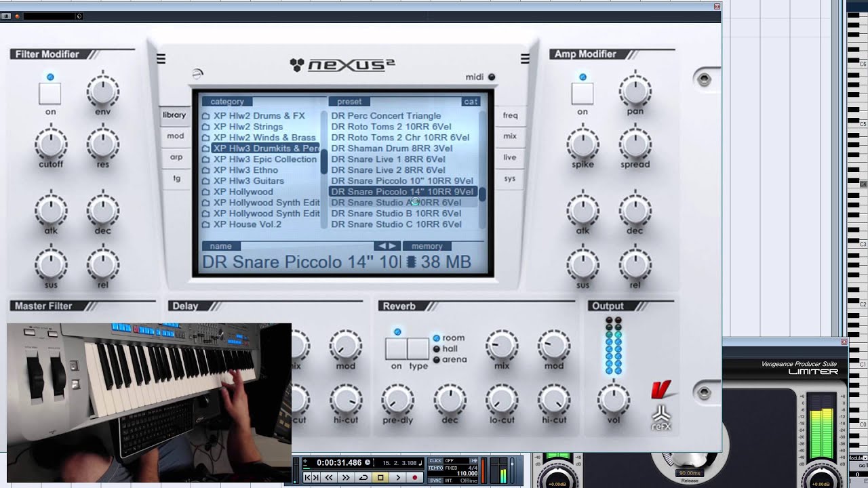Switch to the mix tab
The height and width of the screenshot is (488, 868).
[510, 136]
